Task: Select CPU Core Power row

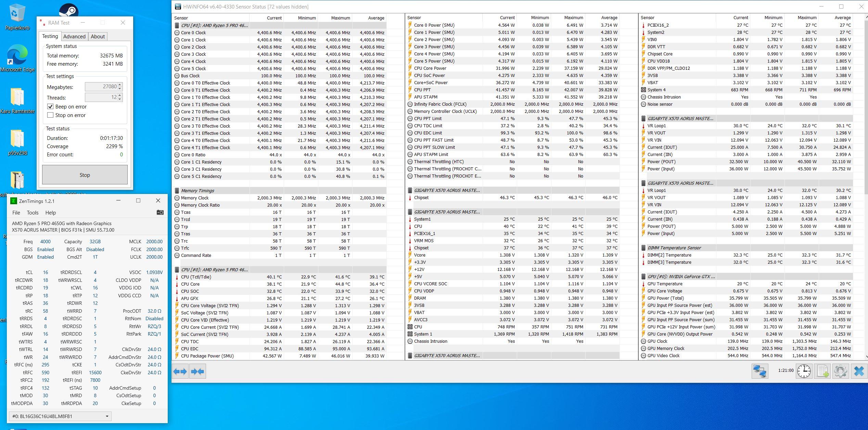Action: pyautogui.click(x=513, y=68)
